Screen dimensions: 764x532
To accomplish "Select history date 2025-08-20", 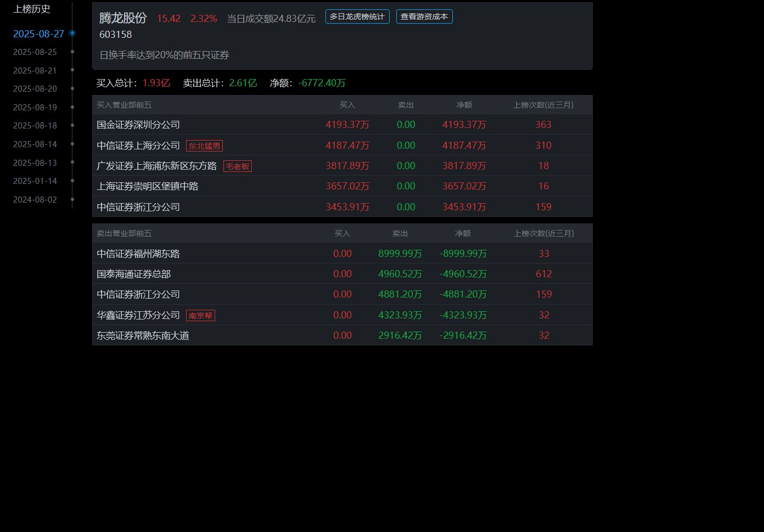I will click(x=35, y=89).
